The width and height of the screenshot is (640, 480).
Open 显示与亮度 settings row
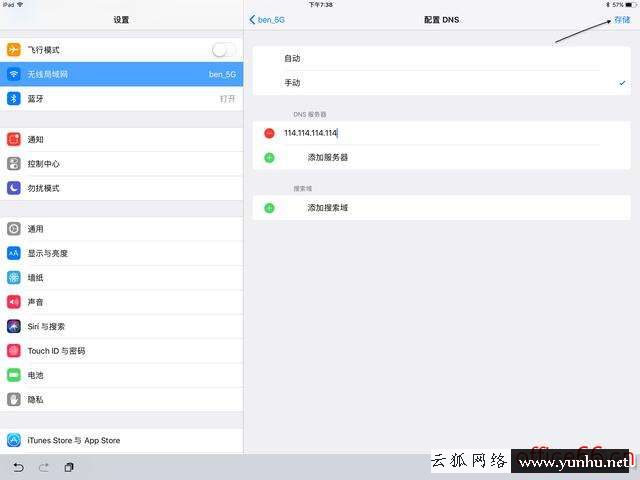point(122,253)
